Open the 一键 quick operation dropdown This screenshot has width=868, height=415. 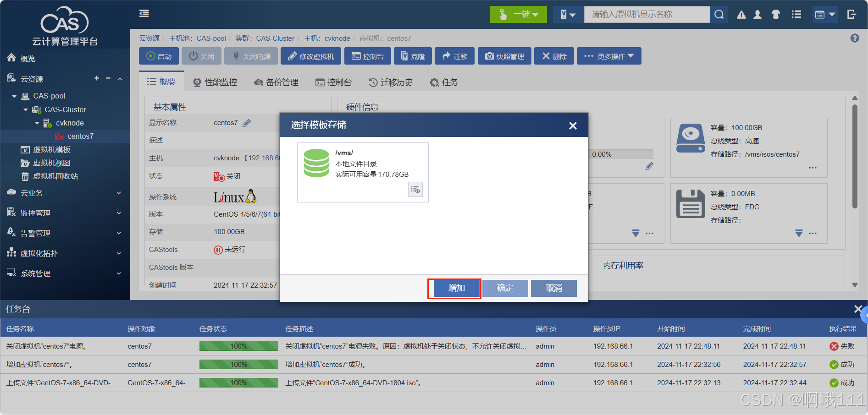tap(518, 14)
